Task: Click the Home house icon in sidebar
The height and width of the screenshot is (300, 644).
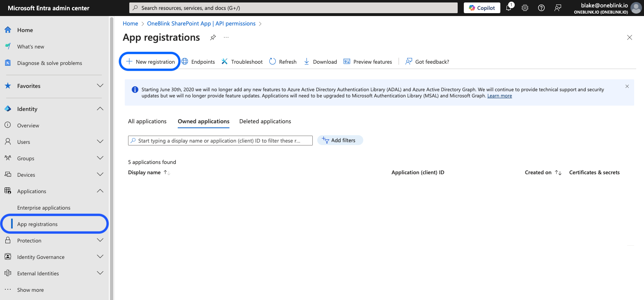Action: point(8,30)
